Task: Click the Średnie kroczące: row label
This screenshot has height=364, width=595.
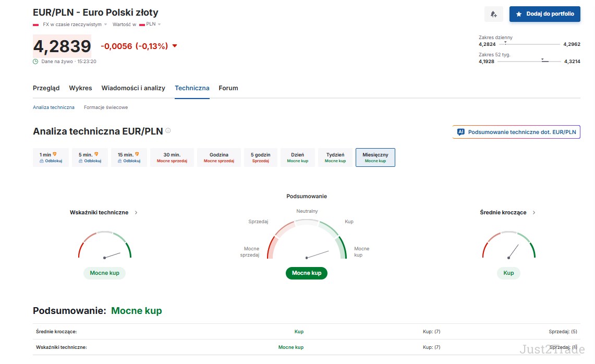Action: pos(56,332)
